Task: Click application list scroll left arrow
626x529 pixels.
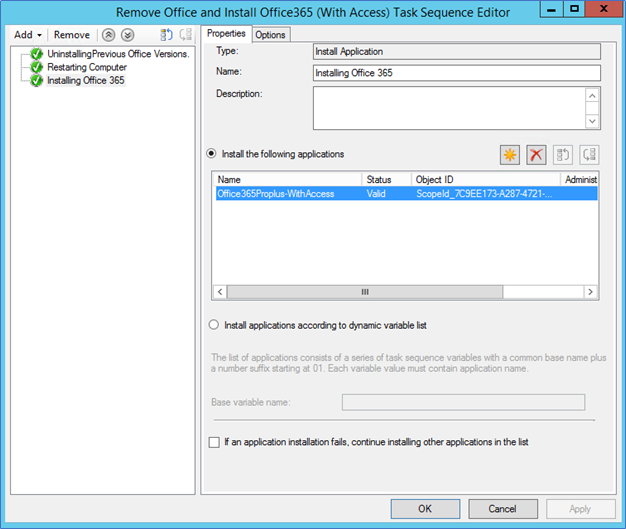Action: (220, 292)
